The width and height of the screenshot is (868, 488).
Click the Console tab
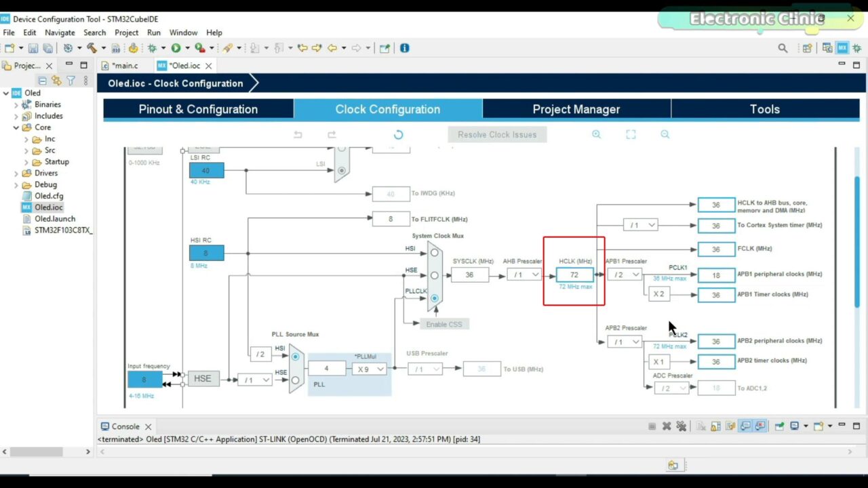pyautogui.click(x=125, y=426)
